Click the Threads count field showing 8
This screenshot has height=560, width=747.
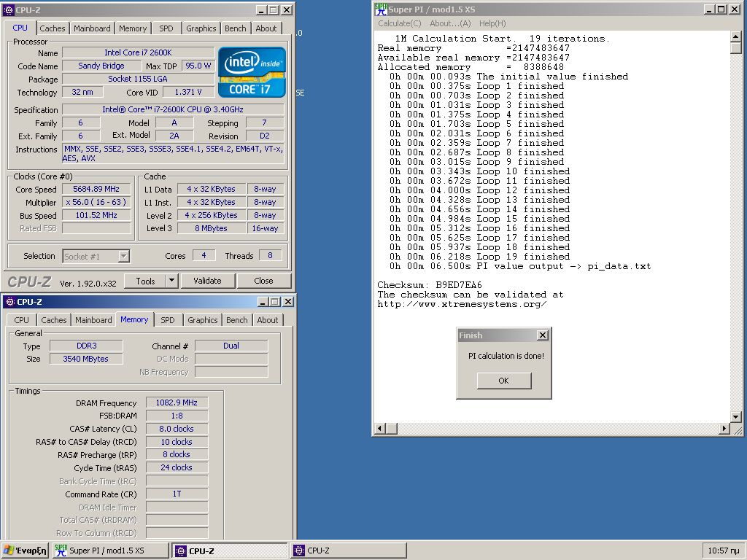[270, 255]
